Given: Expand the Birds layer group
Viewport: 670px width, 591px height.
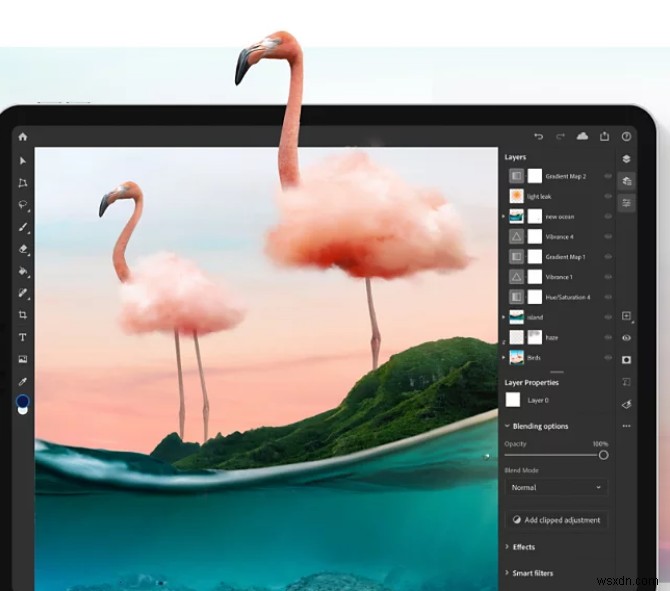Looking at the screenshot, I should point(504,357).
